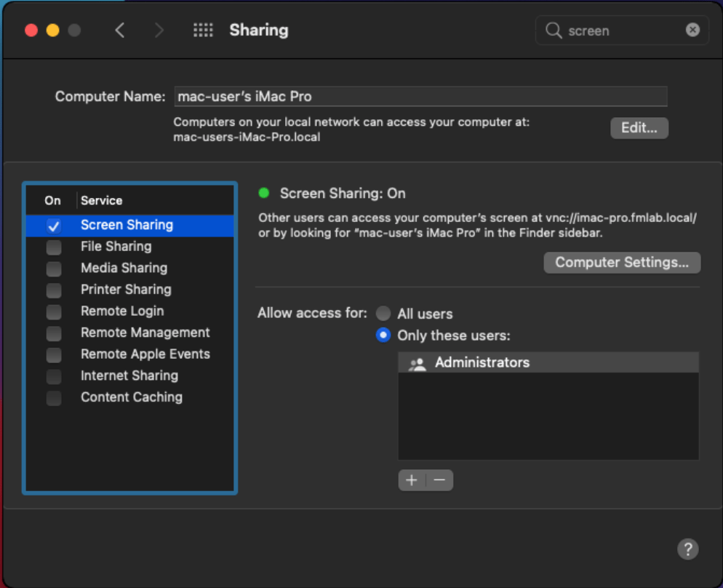Click the minus button to remove a user
This screenshot has width=723, height=588.
[x=439, y=480]
